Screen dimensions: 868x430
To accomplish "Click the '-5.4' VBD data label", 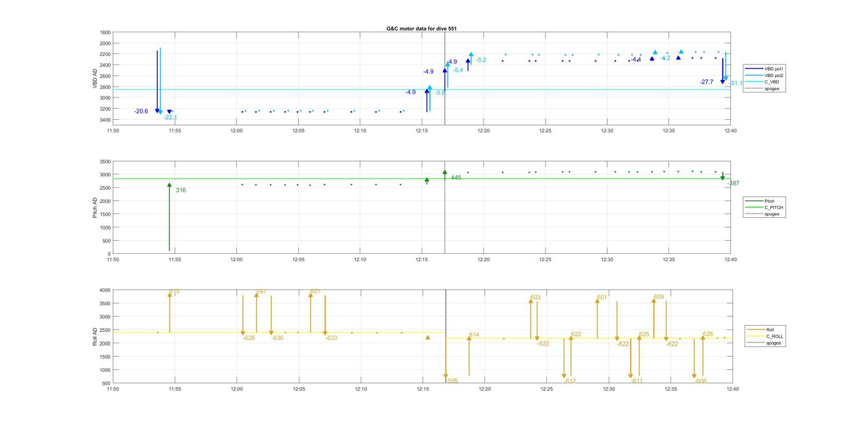I will tap(458, 70).
